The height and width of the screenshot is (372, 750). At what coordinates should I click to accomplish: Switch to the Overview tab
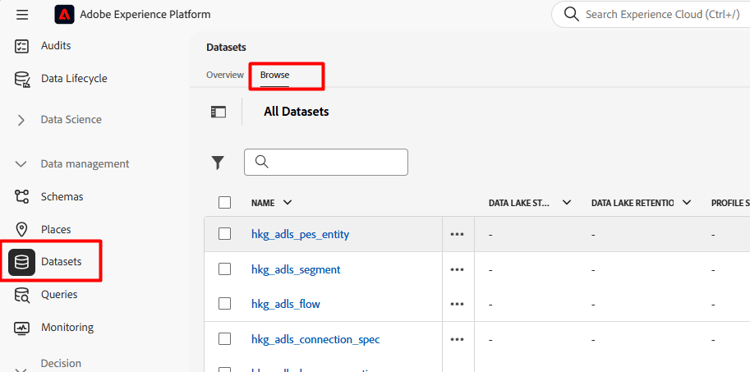[225, 75]
